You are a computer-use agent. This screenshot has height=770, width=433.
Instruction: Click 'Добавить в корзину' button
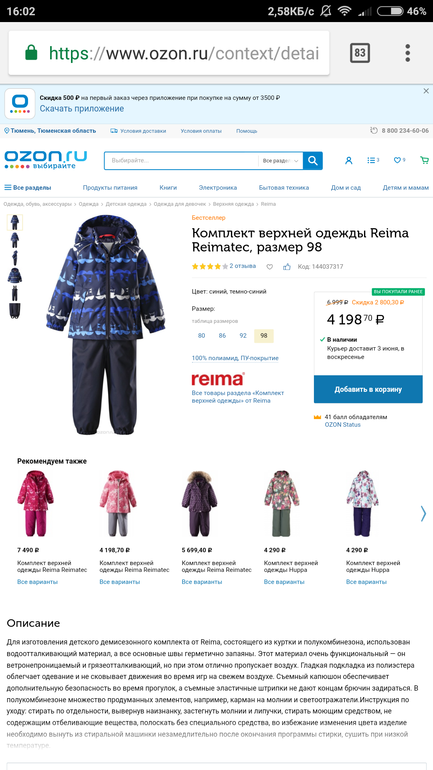(368, 389)
